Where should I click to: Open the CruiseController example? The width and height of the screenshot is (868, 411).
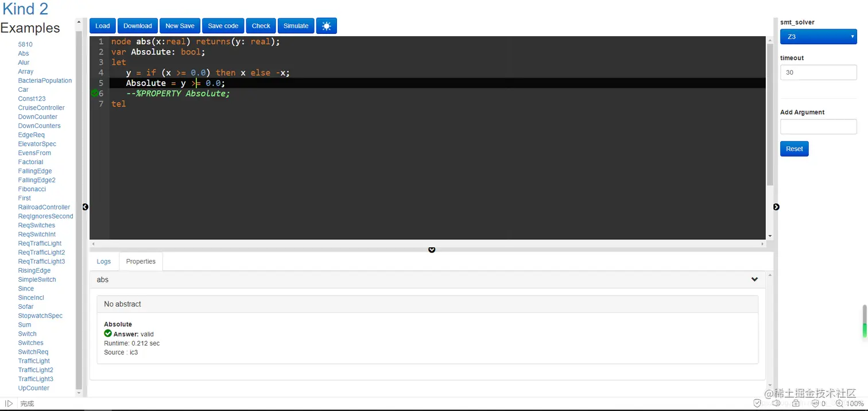[41, 108]
